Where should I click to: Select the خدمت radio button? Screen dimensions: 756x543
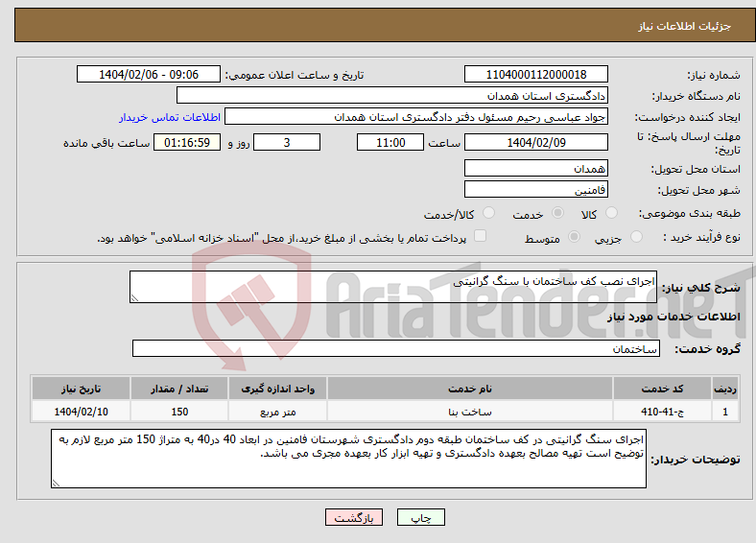[x=557, y=213]
